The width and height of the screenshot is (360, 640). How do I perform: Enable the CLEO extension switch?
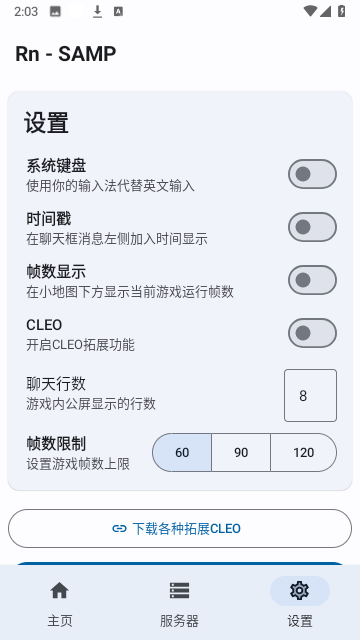(312, 333)
